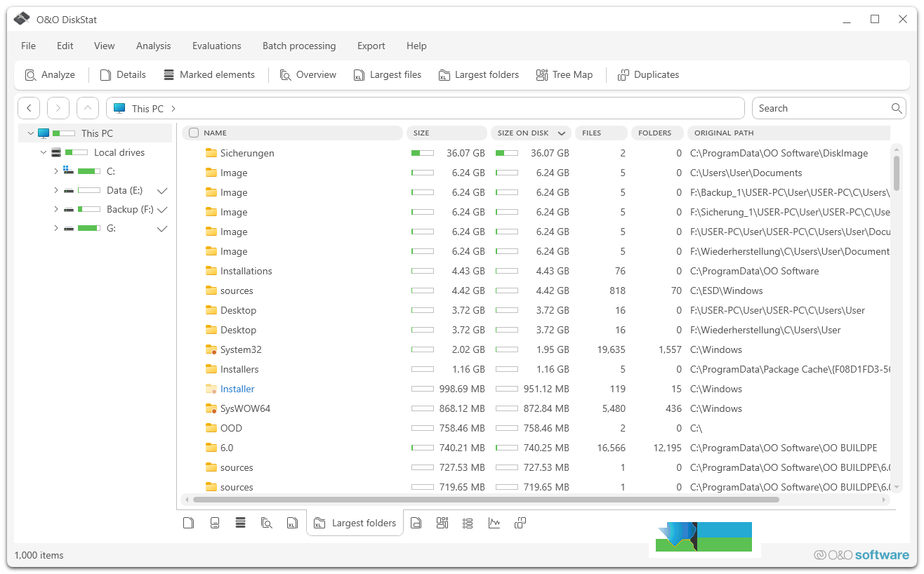Screen dimensions: 924x574
Task: Click the SIZE ON DISK sort arrow
Action: [x=562, y=133]
